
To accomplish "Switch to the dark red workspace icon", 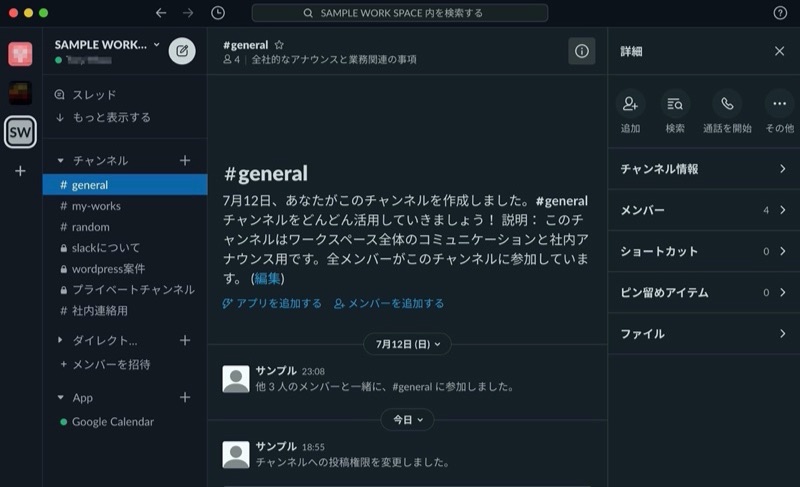I will pos(20,93).
